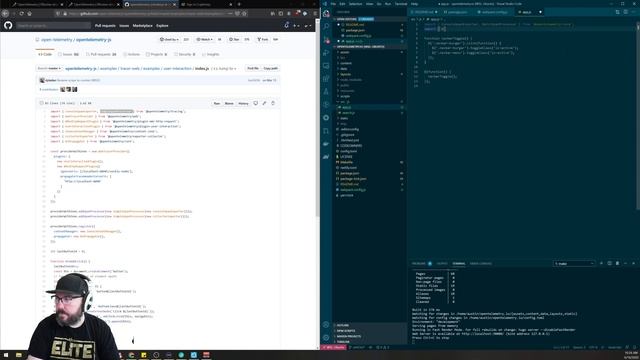
Task: Focus GitHub search input field
Action: pos(53,26)
